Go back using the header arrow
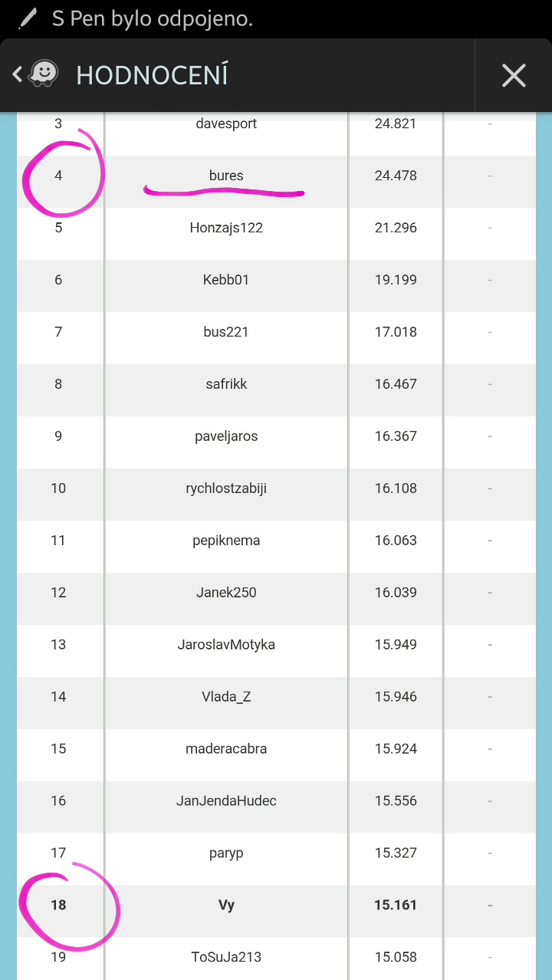552x980 pixels. pos(17,74)
